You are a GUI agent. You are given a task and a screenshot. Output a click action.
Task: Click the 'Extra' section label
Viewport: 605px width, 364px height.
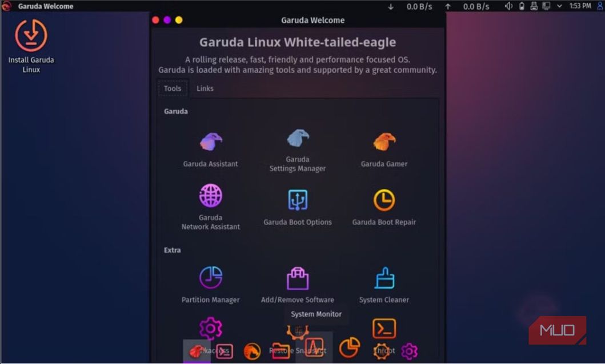point(172,250)
